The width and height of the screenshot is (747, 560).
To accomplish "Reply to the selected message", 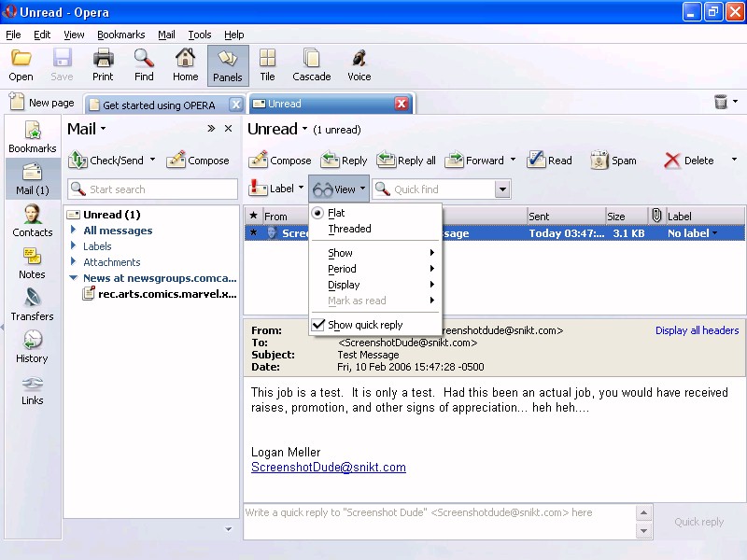I will [x=344, y=161].
